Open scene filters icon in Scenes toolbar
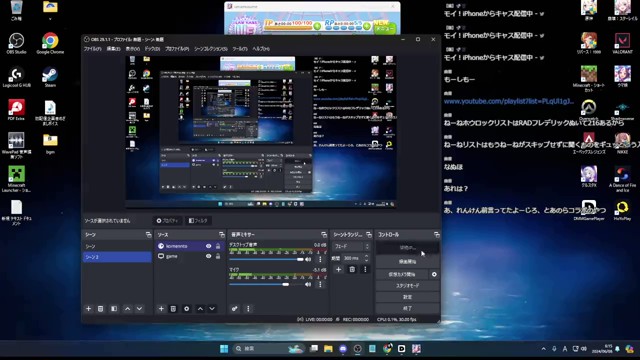The width and height of the screenshot is (640, 360). 114,309
